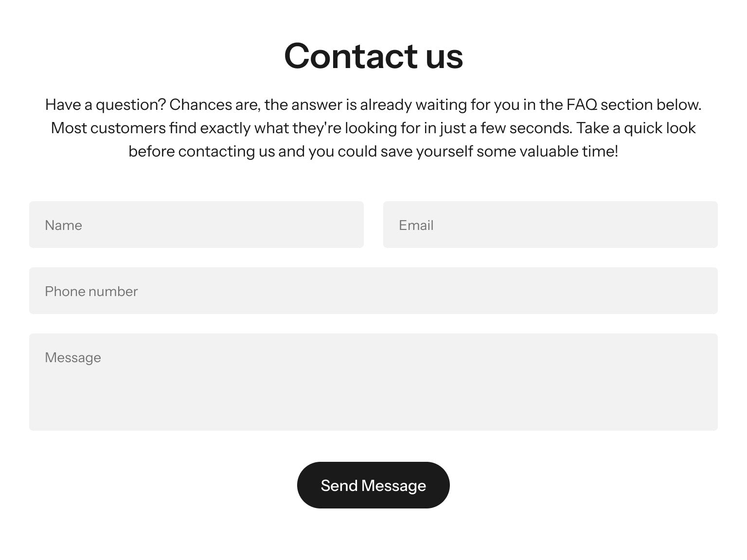The width and height of the screenshot is (747, 560).
Task: Click the "Name" placeholder text
Action: click(63, 225)
